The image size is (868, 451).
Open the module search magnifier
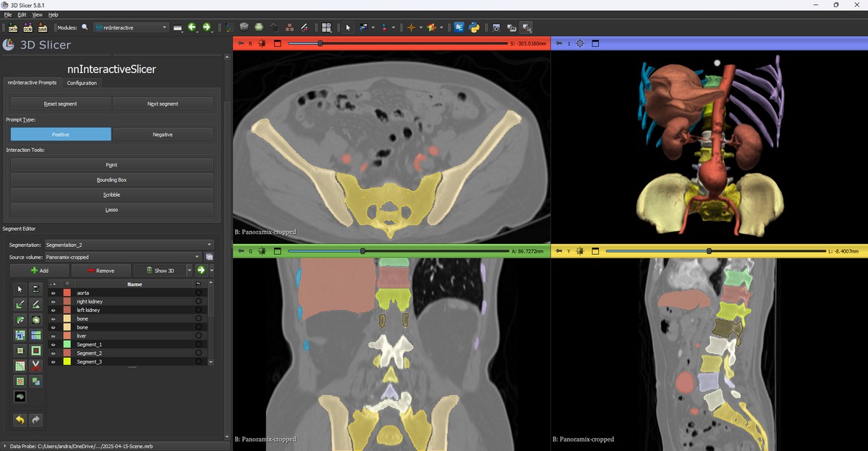click(x=85, y=28)
